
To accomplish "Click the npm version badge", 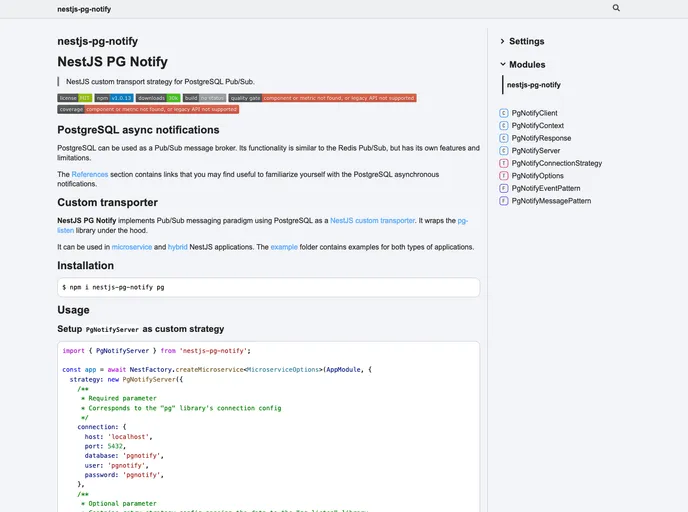I will point(114,98).
